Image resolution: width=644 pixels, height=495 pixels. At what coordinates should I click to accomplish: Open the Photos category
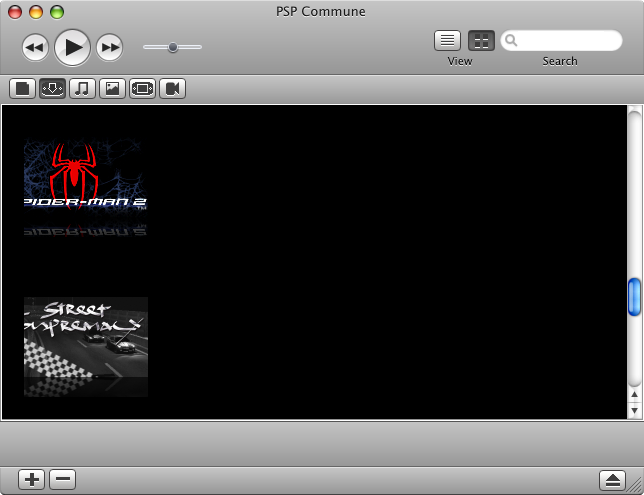(113, 88)
